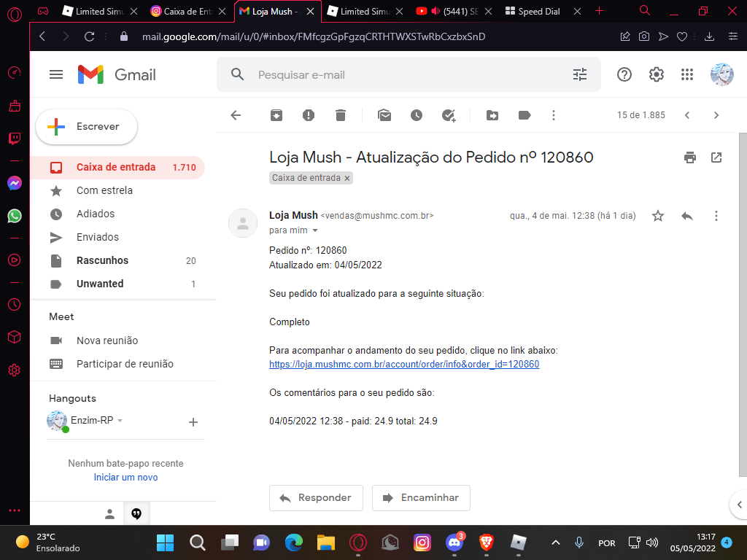Image resolution: width=747 pixels, height=560 pixels.
Task: Open File Explorer from taskbar
Action: [326, 542]
